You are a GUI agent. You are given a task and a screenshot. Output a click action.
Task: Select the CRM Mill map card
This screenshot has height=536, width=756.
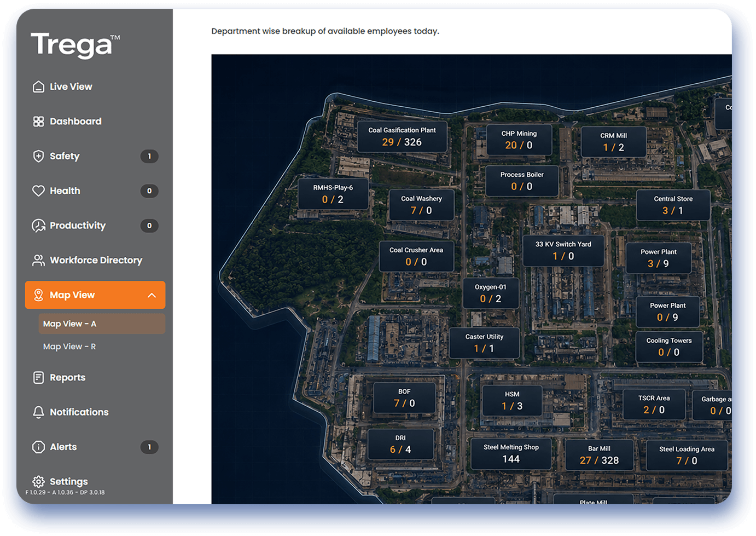[613, 142]
